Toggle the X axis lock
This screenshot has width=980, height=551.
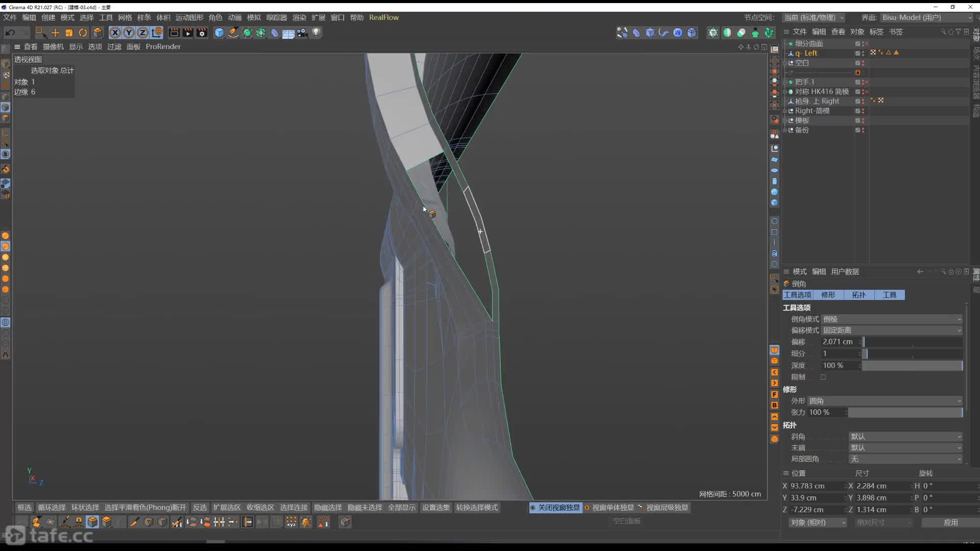pos(115,33)
